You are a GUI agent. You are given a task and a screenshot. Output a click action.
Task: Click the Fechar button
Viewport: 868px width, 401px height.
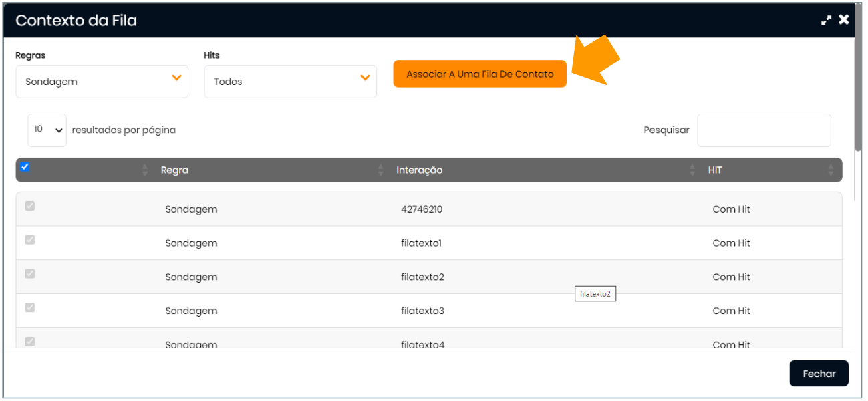819,374
